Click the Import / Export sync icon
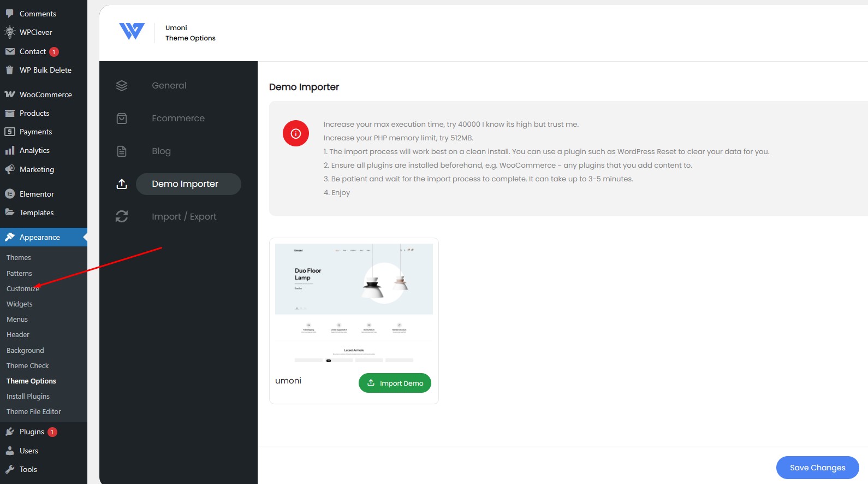868x484 pixels. pos(122,217)
